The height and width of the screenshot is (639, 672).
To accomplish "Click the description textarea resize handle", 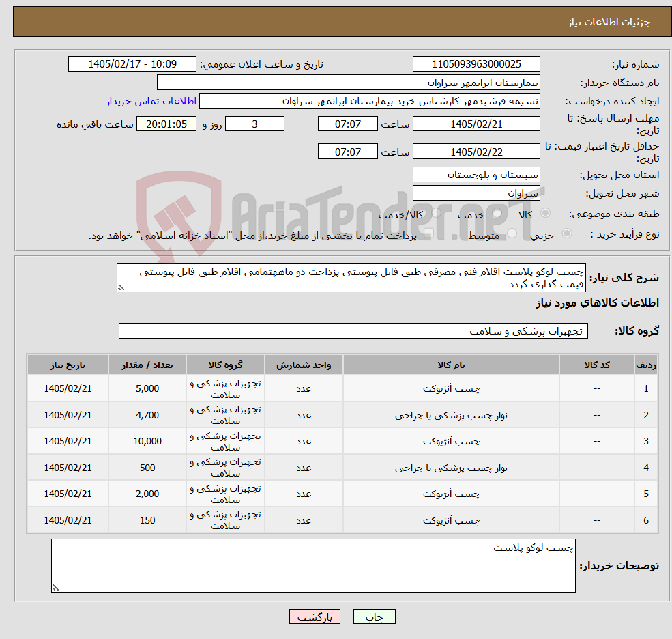I will (x=121, y=288).
